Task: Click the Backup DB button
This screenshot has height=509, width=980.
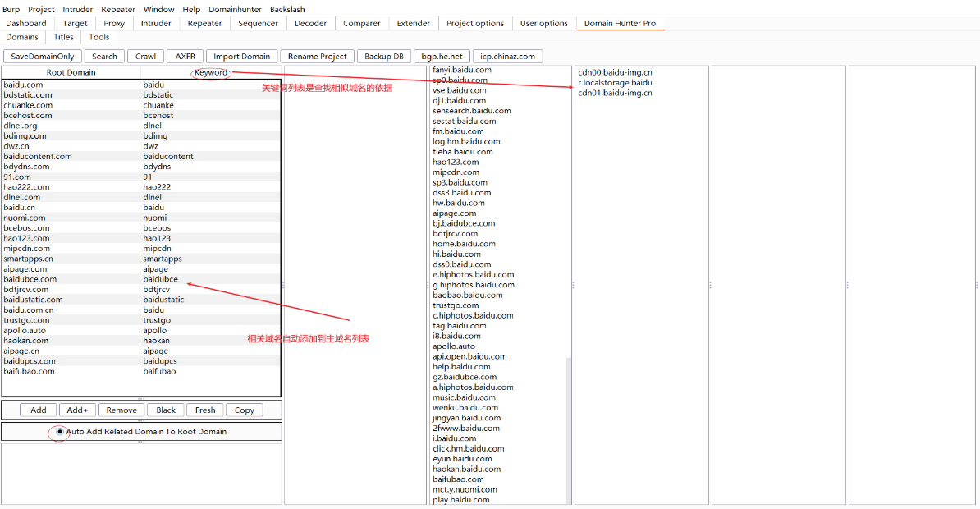Action: pos(384,57)
